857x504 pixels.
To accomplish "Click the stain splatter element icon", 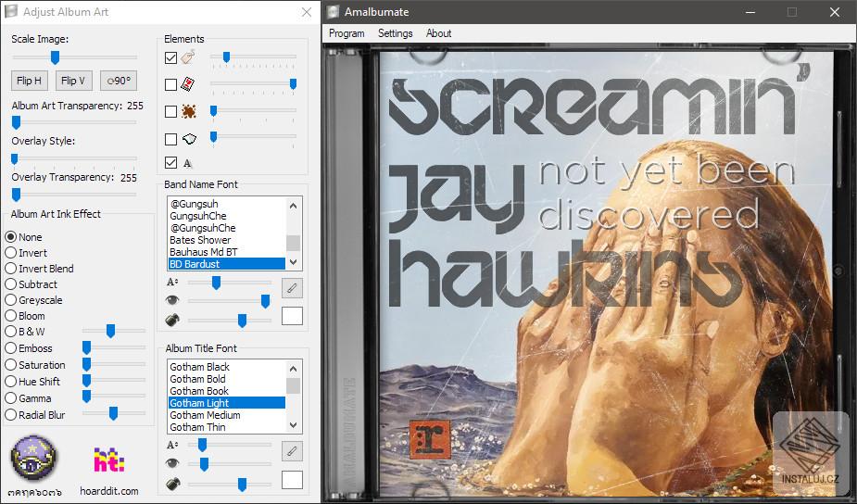I will [x=189, y=111].
